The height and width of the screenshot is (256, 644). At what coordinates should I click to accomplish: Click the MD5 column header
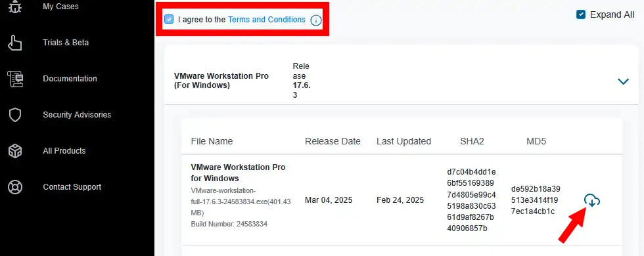536,142
